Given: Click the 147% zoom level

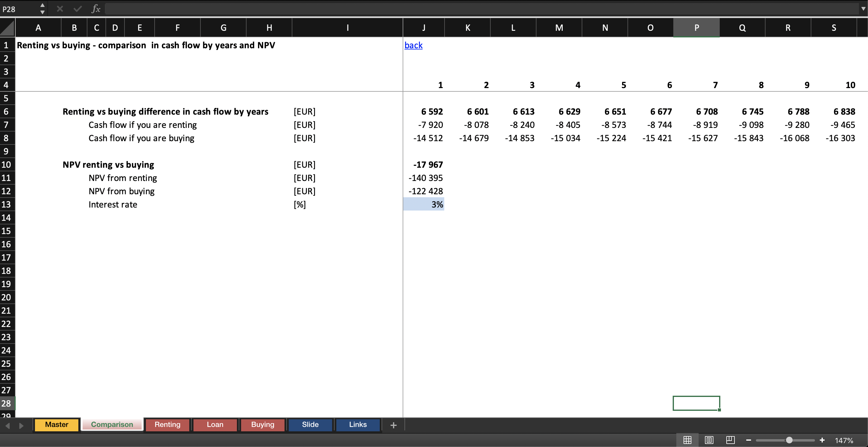Looking at the screenshot, I should pyautogui.click(x=844, y=440).
